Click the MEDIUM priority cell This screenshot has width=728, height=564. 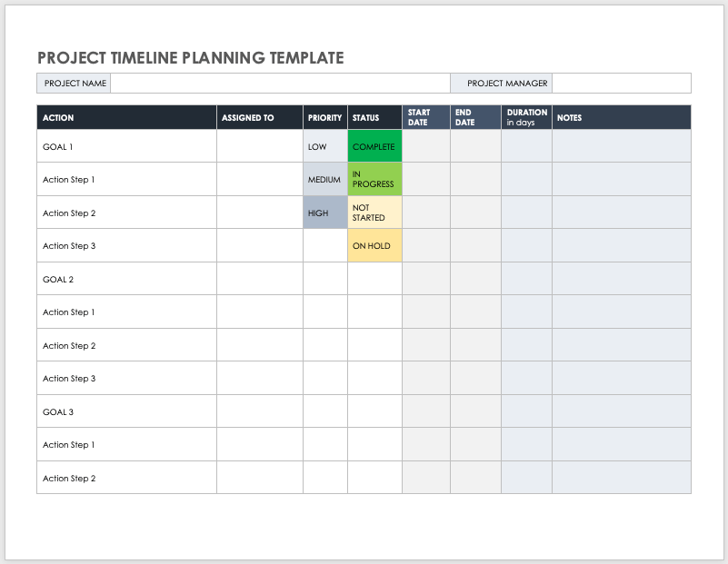pyautogui.click(x=325, y=180)
